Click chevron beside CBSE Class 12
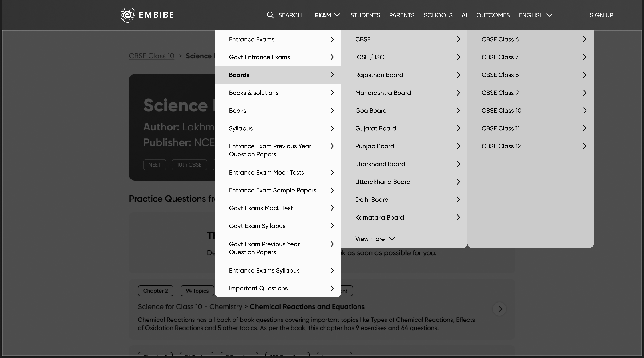This screenshot has height=358, width=644. click(x=585, y=146)
